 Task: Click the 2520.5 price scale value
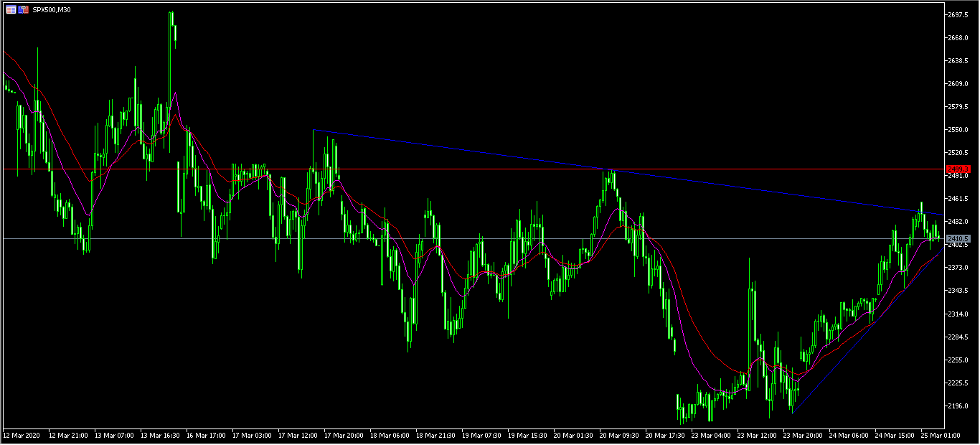coord(958,152)
